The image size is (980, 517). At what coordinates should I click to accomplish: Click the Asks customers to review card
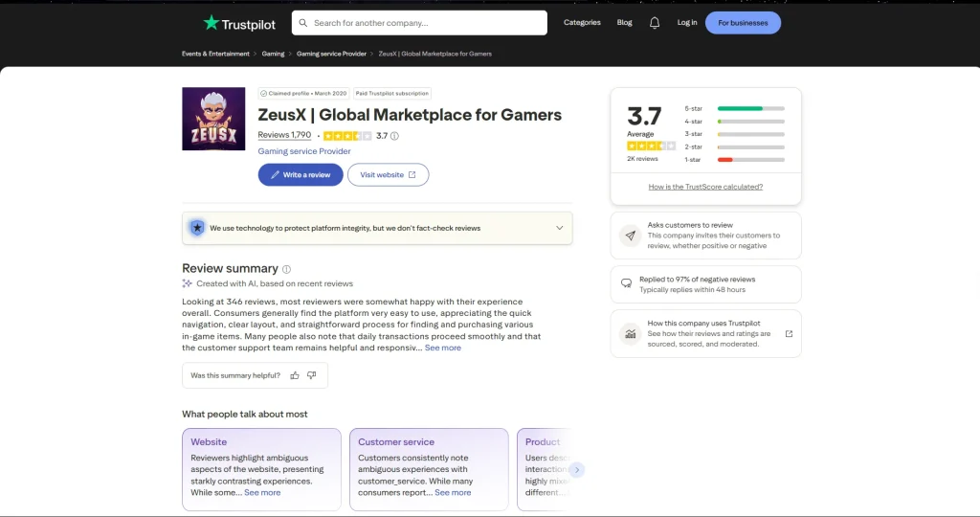pyautogui.click(x=705, y=236)
